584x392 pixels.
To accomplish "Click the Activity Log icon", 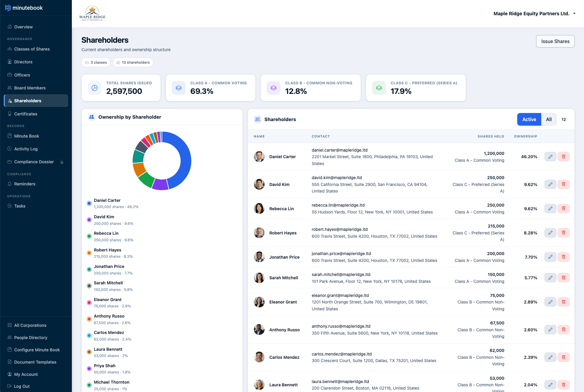I will tap(10, 149).
